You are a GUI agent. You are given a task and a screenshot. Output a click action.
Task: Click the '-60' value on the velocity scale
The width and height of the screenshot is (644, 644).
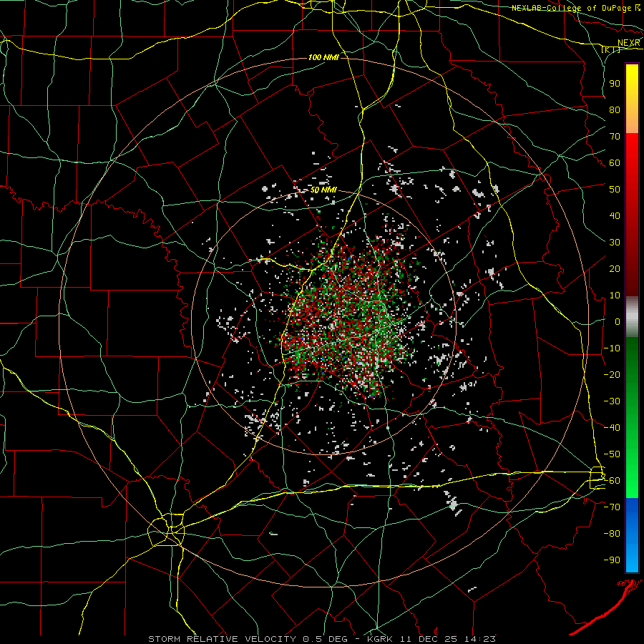[612, 481]
